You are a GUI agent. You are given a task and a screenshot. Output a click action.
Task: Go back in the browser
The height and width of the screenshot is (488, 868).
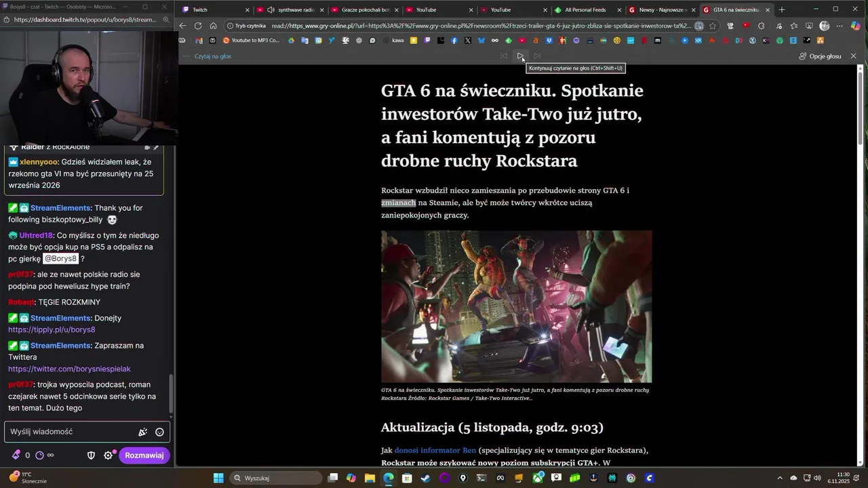182,26
